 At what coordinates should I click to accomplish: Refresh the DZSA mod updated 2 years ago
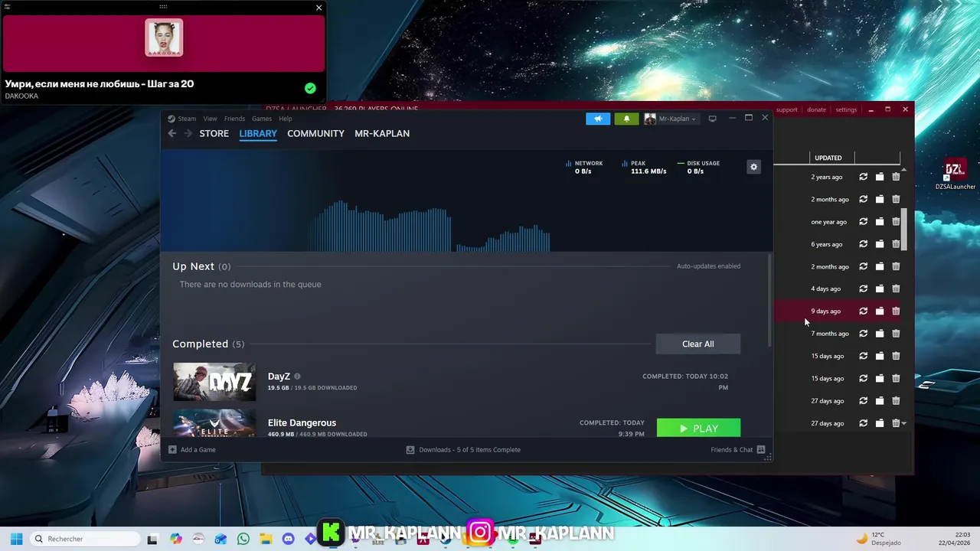click(x=863, y=177)
